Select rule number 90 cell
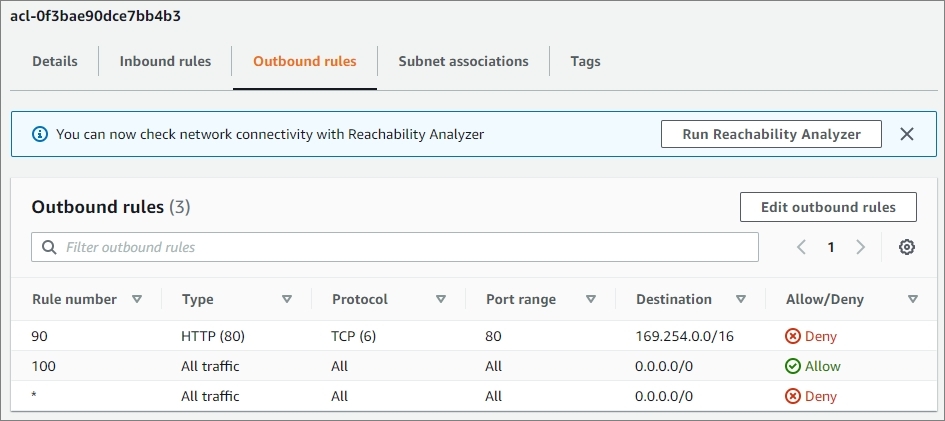 click(39, 336)
